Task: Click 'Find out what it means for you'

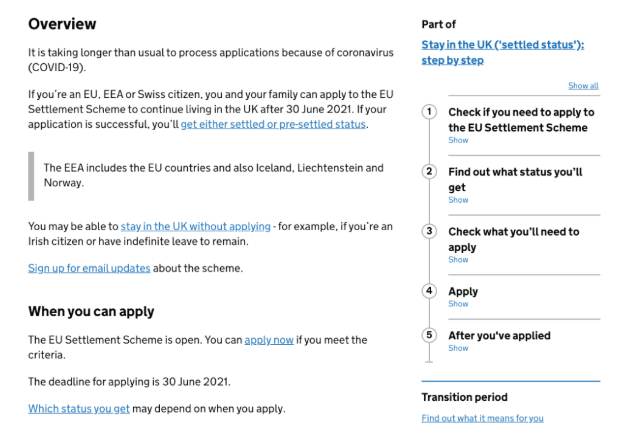Action: coord(483,417)
